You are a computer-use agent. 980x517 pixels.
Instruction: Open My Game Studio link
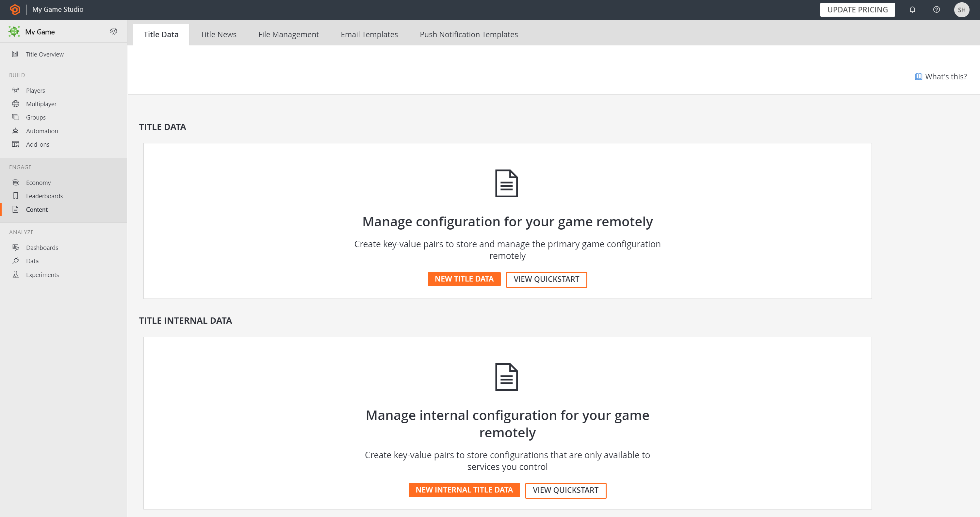(58, 9)
